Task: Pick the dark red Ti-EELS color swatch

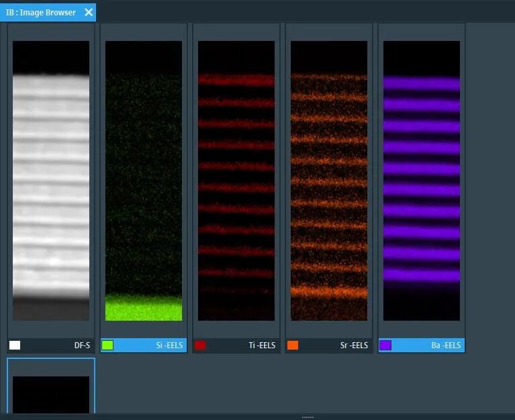Action: (200, 346)
